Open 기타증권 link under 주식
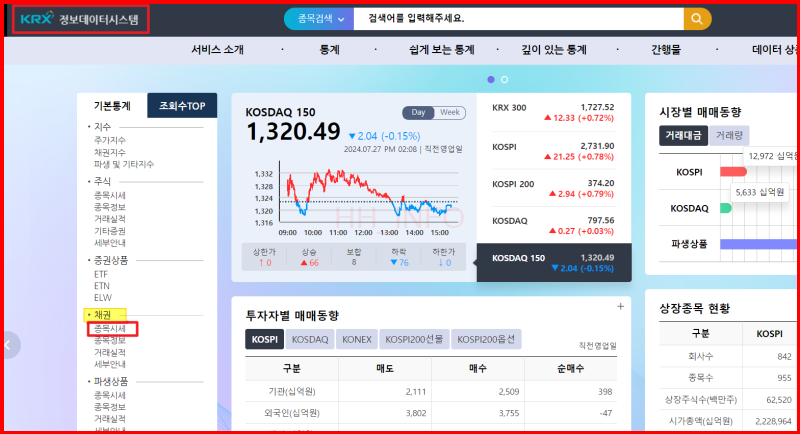This screenshot has height=434, width=800. click(x=110, y=231)
